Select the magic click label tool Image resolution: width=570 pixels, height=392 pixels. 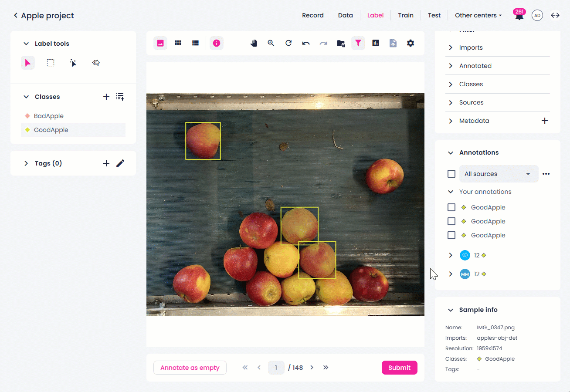point(73,63)
